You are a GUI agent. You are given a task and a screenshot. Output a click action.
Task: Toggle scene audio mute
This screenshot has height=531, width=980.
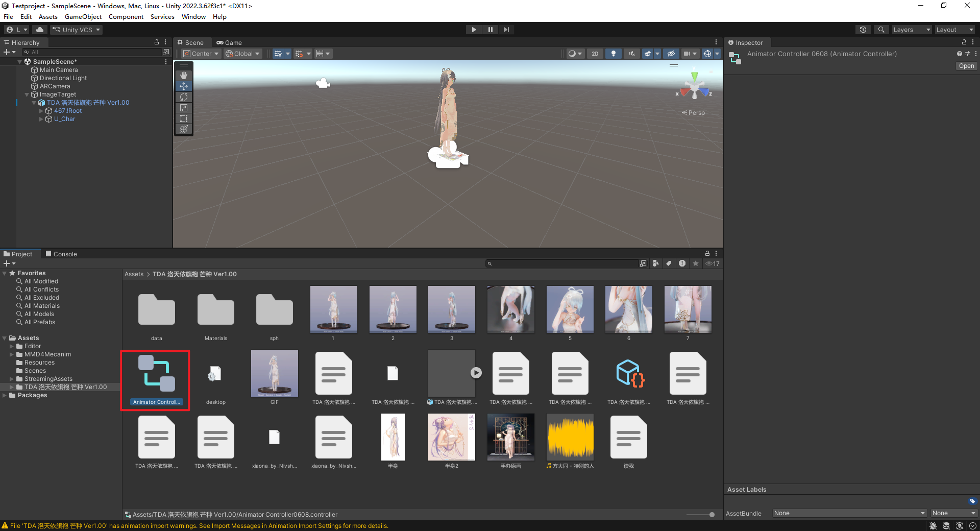[632, 54]
